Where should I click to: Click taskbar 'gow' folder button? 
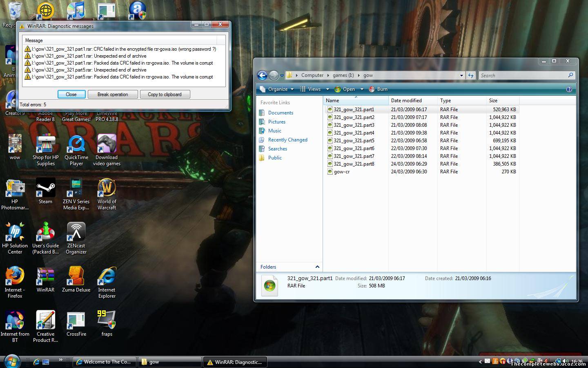[x=169, y=362]
